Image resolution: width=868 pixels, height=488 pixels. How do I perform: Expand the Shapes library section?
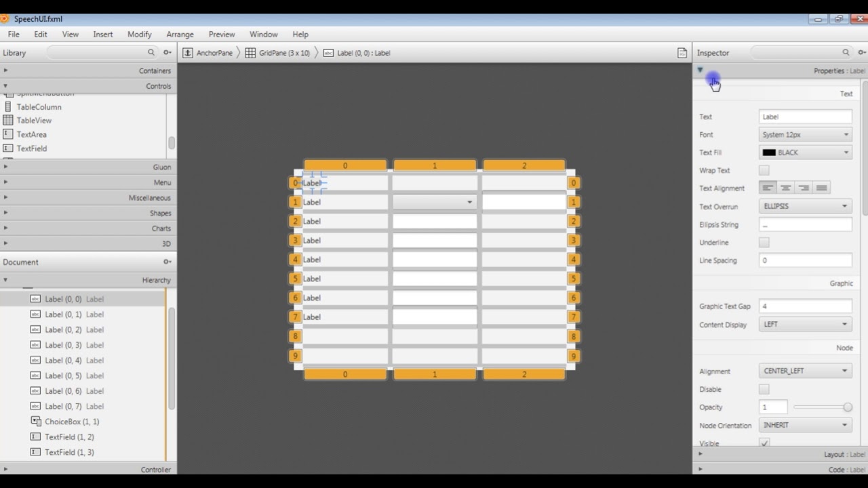(x=88, y=213)
